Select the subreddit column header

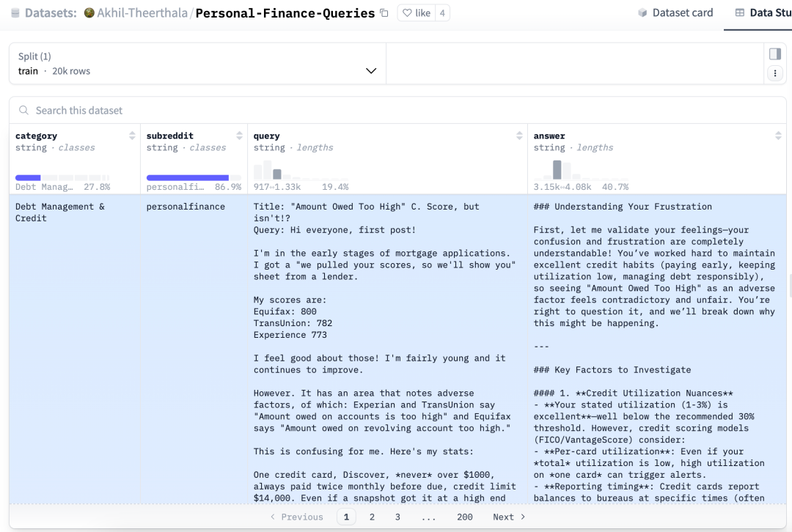(169, 136)
